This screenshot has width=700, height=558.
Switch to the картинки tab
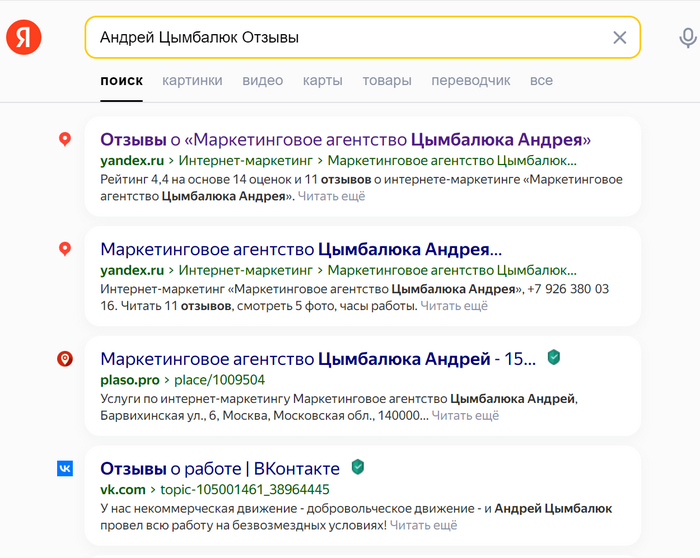pos(192,80)
